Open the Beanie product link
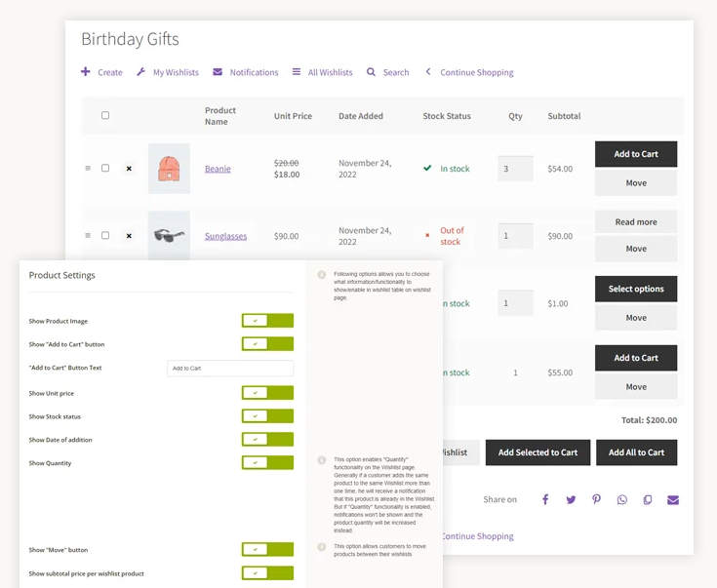This screenshot has width=717, height=588. 218,169
